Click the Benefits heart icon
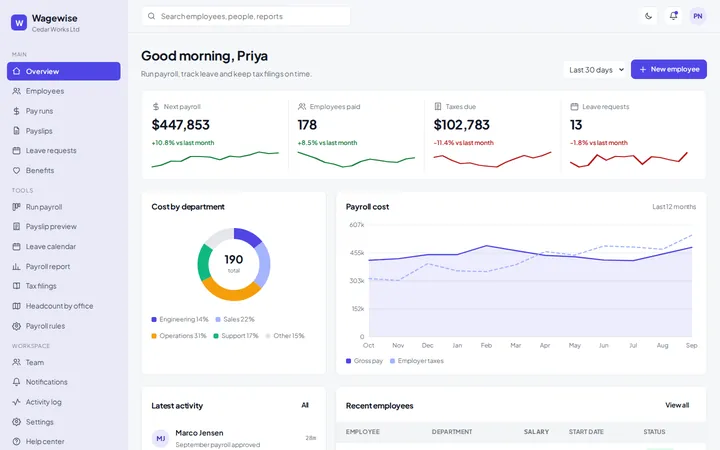 click(x=17, y=170)
